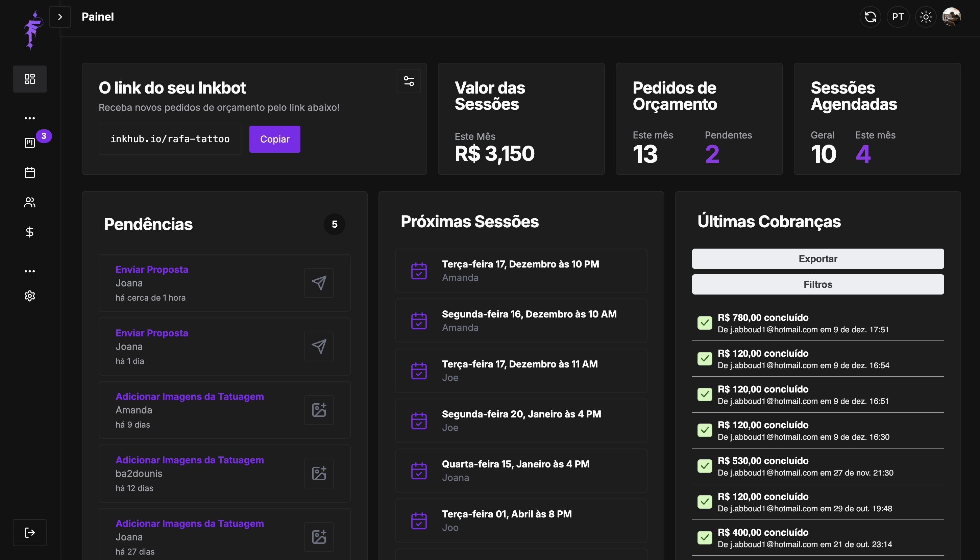Open the calendar icon in sidebar
The height and width of the screenshot is (560, 980).
30,173
